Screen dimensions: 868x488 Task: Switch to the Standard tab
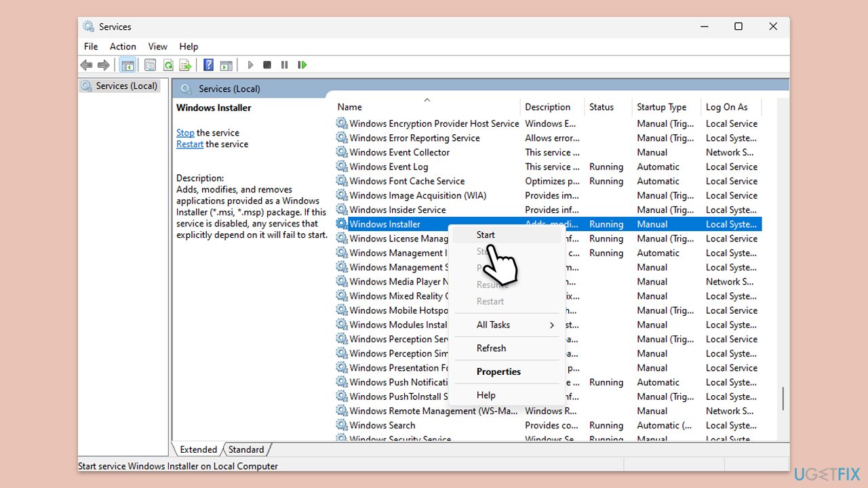pyautogui.click(x=246, y=449)
